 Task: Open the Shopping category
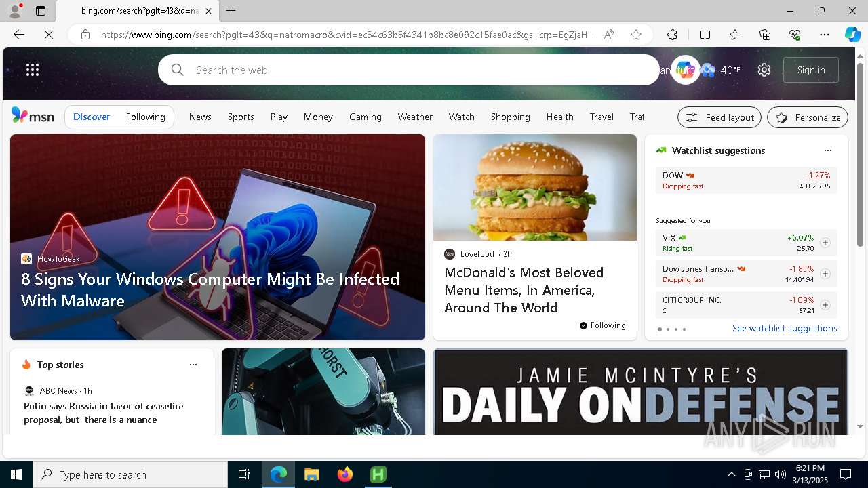[511, 117]
